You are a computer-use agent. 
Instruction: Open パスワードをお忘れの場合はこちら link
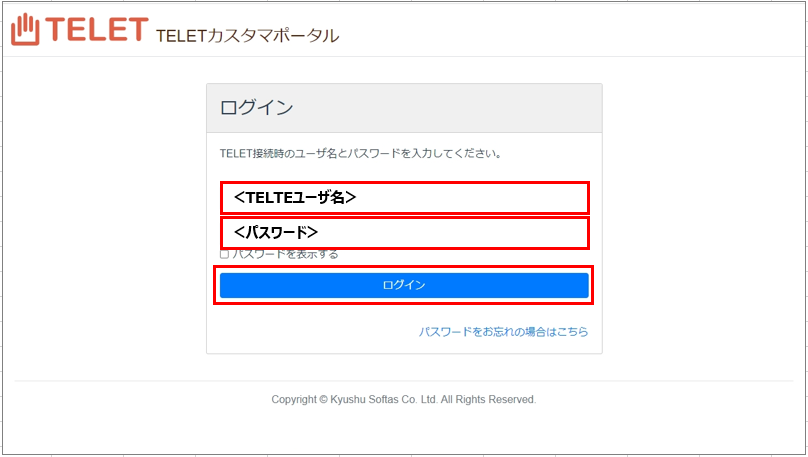503,332
